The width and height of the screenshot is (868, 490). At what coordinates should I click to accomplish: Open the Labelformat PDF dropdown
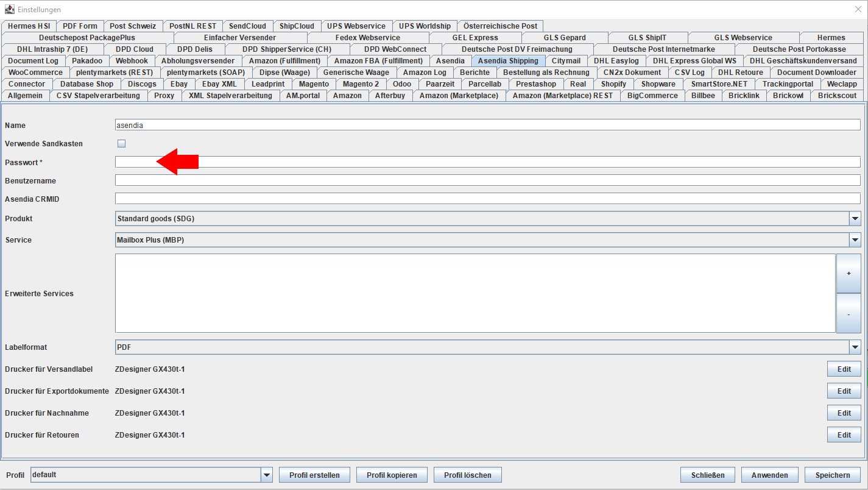pyautogui.click(x=855, y=347)
